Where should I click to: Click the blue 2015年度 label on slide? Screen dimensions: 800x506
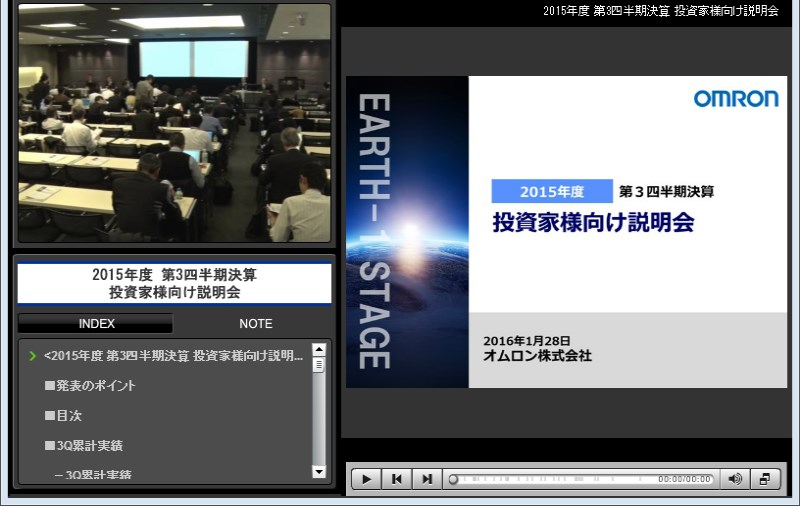point(552,191)
